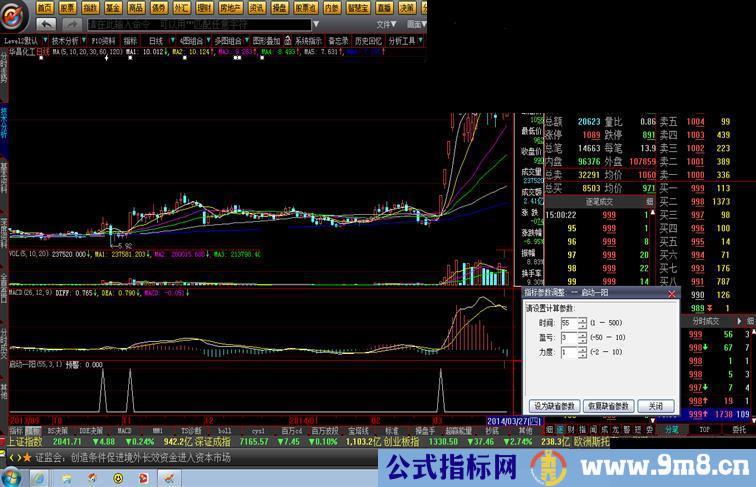Select the boll indicator tab
This screenshot has width=756, height=487.
pyautogui.click(x=225, y=430)
